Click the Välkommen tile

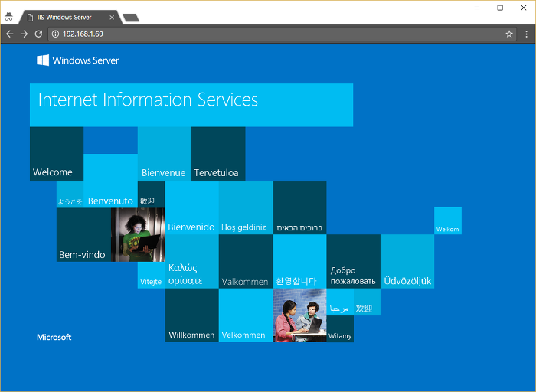[x=246, y=261]
